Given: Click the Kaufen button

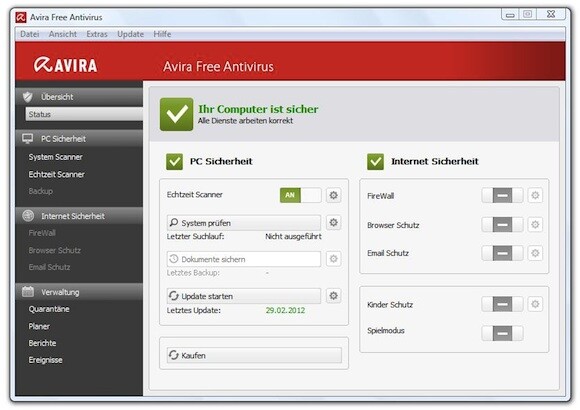Looking at the screenshot, I should click(x=254, y=355).
